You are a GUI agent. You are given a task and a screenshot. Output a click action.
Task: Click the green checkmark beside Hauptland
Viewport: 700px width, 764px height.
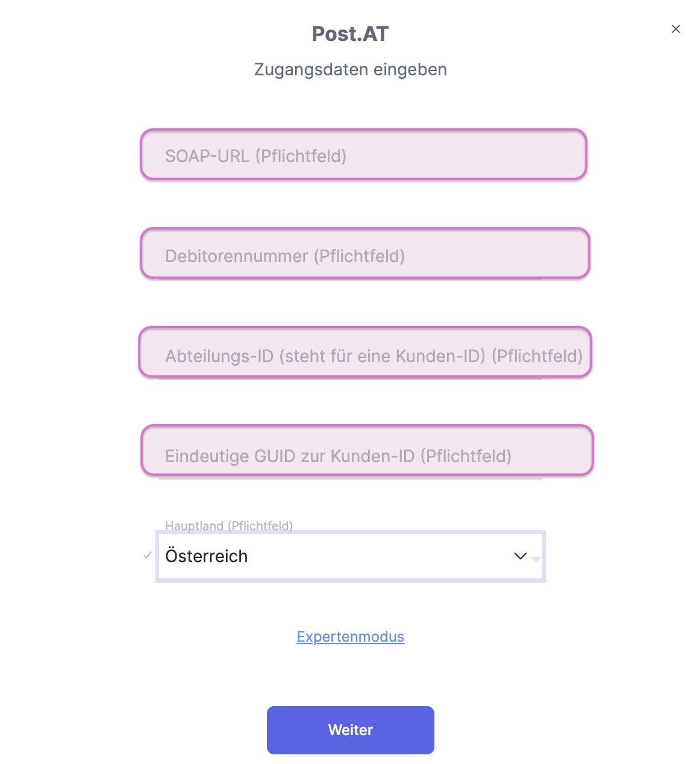coord(147,555)
